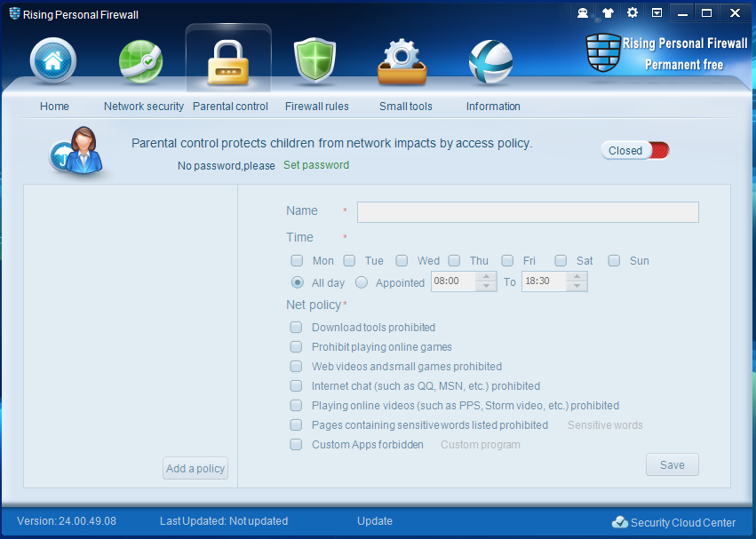Select the Appointed radio button
The image size is (756, 539).
click(x=362, y=282)
